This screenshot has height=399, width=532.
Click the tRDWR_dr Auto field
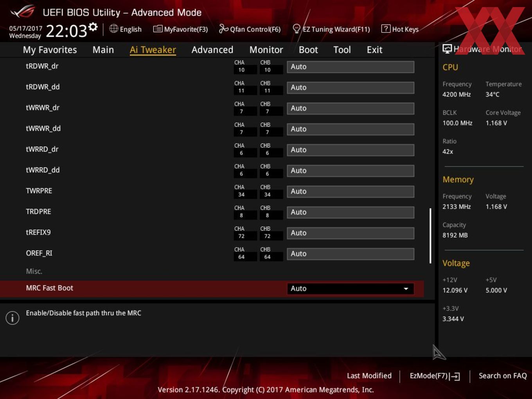[x=350, y=67]
